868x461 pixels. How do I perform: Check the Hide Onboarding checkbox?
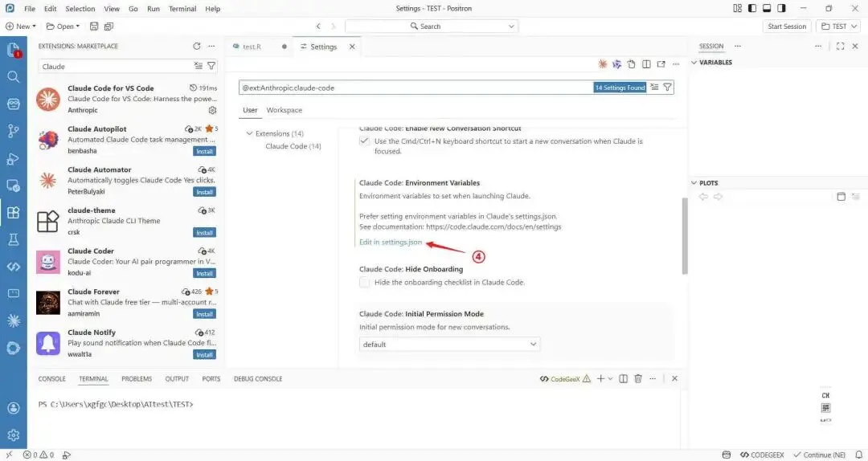pos(364,282)
